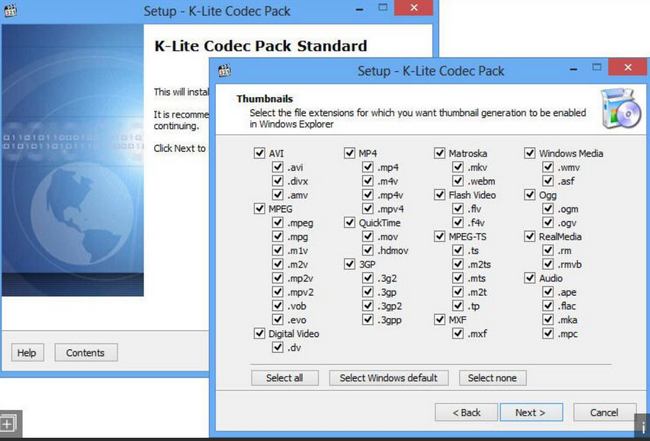Go back with the < Back button
Image resolution: width=650 pixels, height=441 pixels.
[x=466, y=412]
